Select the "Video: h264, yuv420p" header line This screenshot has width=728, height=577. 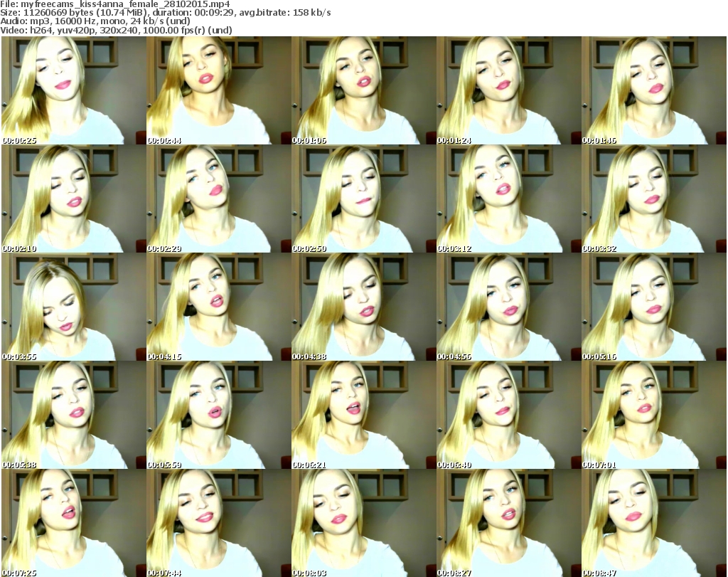(116, 30)
